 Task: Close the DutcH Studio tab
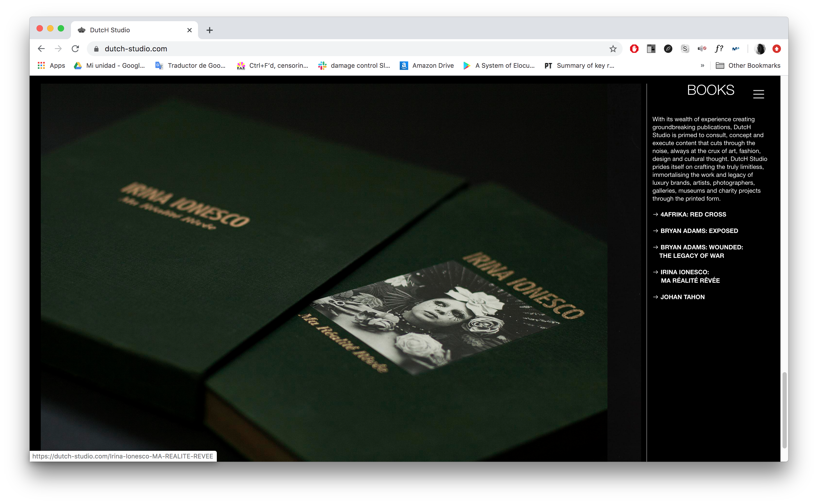click(189, 30)
